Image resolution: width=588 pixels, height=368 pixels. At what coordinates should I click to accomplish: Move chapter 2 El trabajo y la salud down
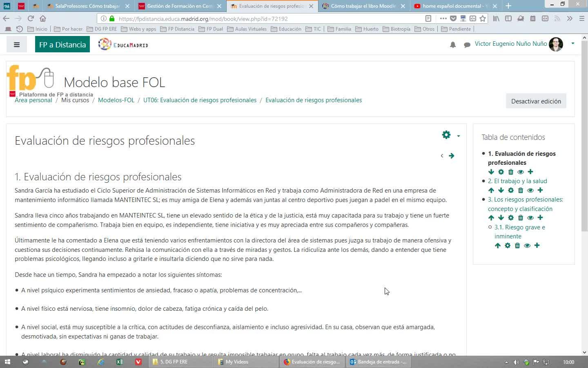click(x=501, y=190)
